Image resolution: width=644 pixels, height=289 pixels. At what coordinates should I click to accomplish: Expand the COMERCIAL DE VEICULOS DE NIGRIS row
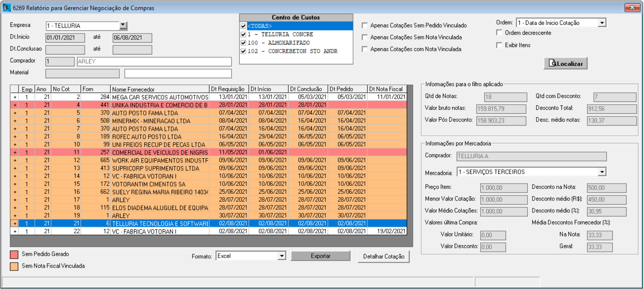point(15,152)
